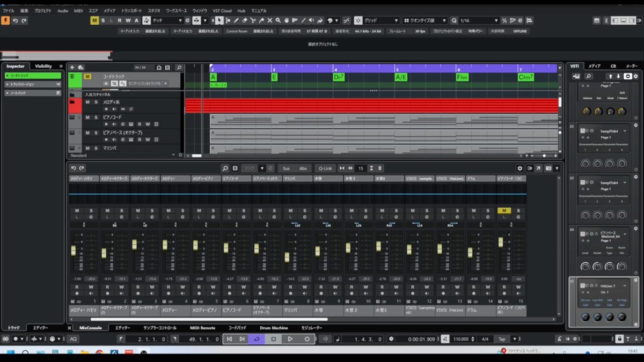The height and width of the screenshot is (362, 644).
Task: Switch to the メディア tab in right zone
Action: click(x=595, y=66)
